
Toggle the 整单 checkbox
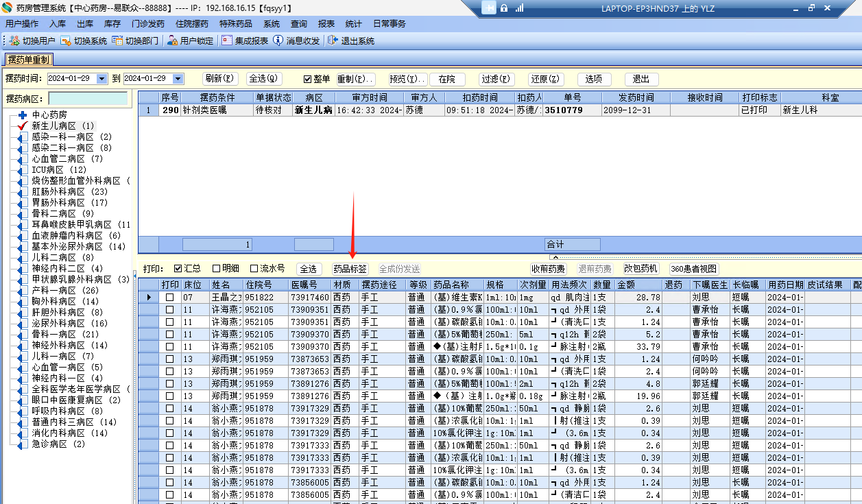(308, 79)
